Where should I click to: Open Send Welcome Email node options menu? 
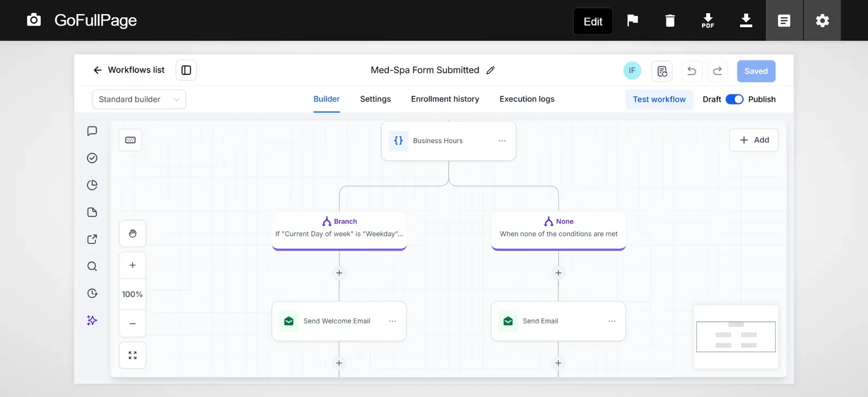point(393,322)
